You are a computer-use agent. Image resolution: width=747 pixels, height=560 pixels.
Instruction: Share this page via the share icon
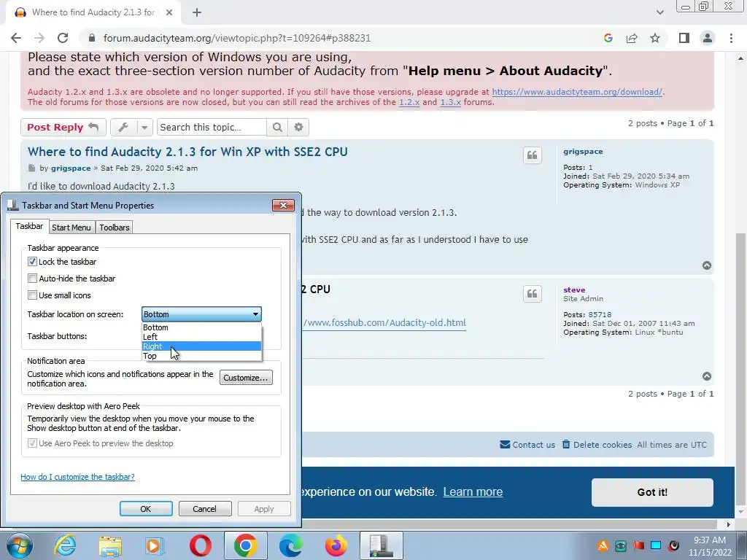point(632,38)
